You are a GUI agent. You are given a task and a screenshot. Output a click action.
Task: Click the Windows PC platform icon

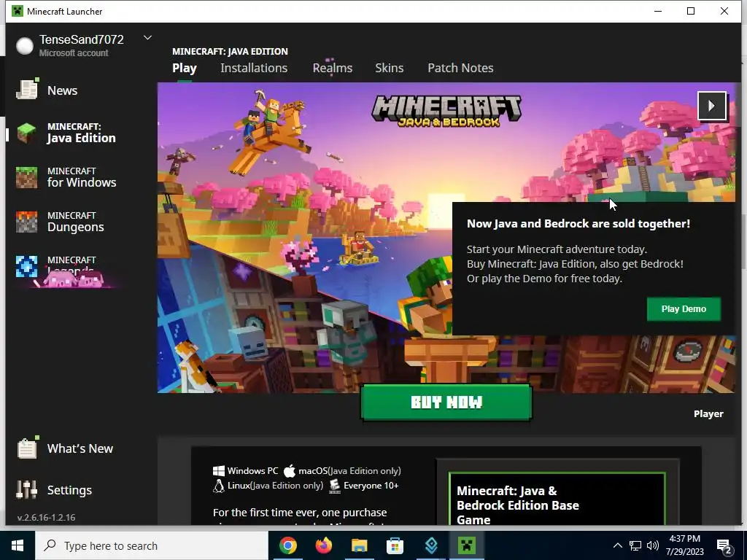click(x=219, y=471)
